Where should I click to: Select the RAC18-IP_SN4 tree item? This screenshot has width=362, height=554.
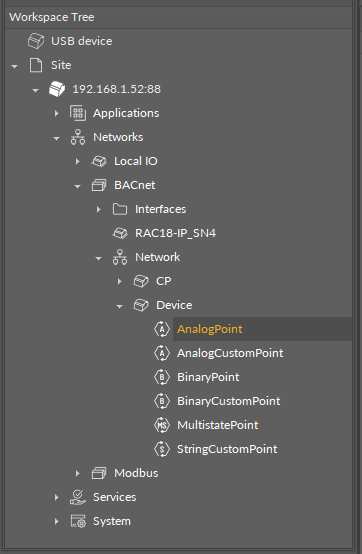click(175, 233)
